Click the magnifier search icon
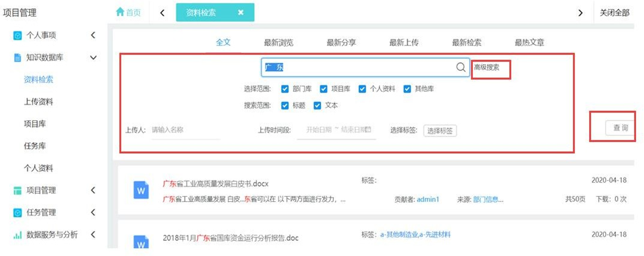 460,67
